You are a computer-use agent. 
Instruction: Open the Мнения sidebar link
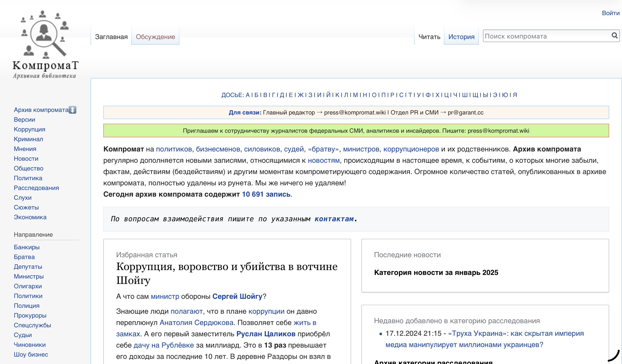coord(25,149)
